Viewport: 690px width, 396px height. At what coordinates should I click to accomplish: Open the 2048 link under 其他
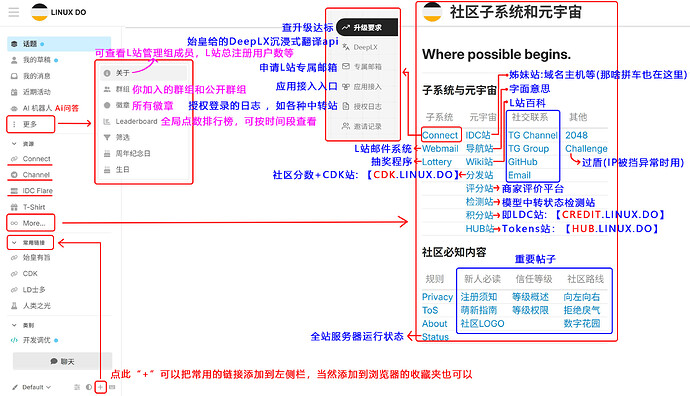click(576, 135)
